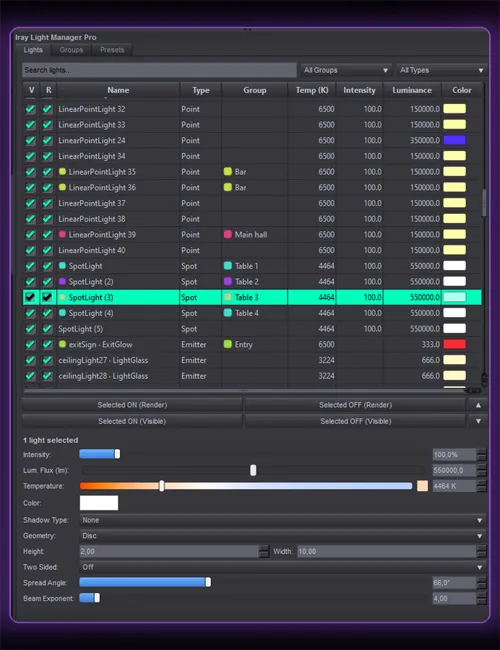Sort by the Type column header
The width and height of the screenshot is (500, 650).
[x=201, y=90]
